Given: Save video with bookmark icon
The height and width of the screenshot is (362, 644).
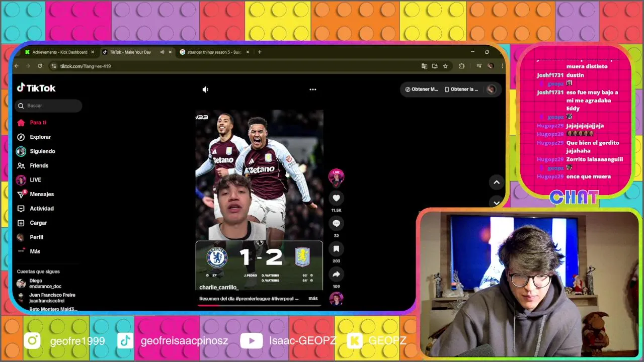Looking at the screenshot, I should (336, 249).
